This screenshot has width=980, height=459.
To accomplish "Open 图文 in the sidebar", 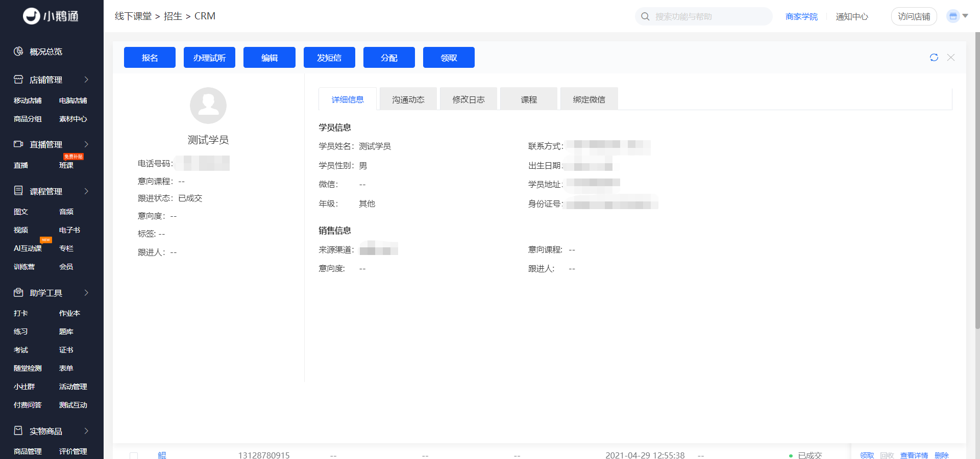I will click(x=20, y=212).
